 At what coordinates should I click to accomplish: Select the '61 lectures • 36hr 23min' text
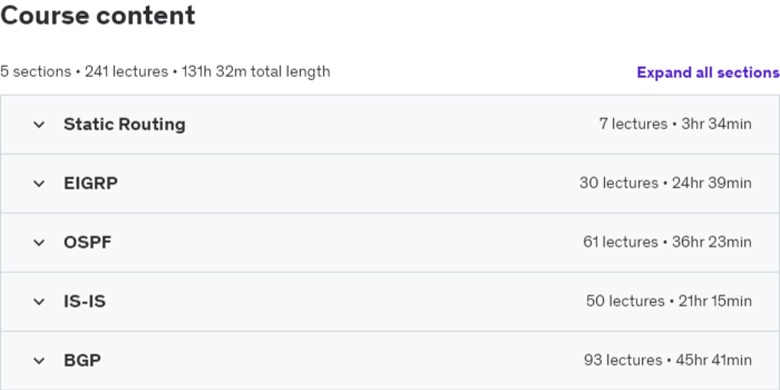point(668,242)
